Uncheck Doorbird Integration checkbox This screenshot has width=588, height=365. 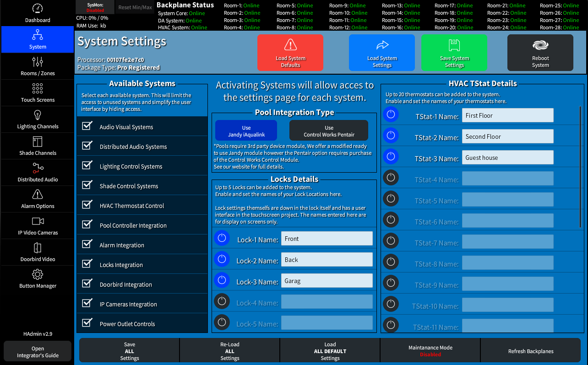click(x=87, y=283)
